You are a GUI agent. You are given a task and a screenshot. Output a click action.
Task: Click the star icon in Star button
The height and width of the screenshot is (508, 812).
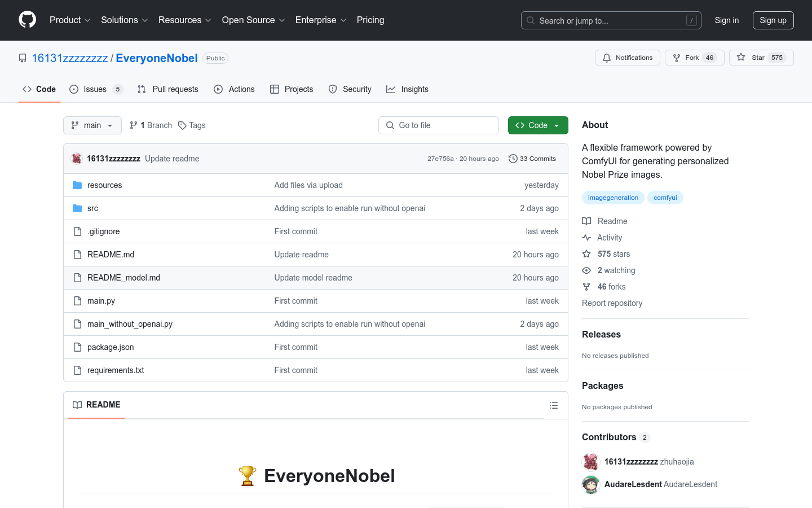pyautogui.click(x=741, y=58)
